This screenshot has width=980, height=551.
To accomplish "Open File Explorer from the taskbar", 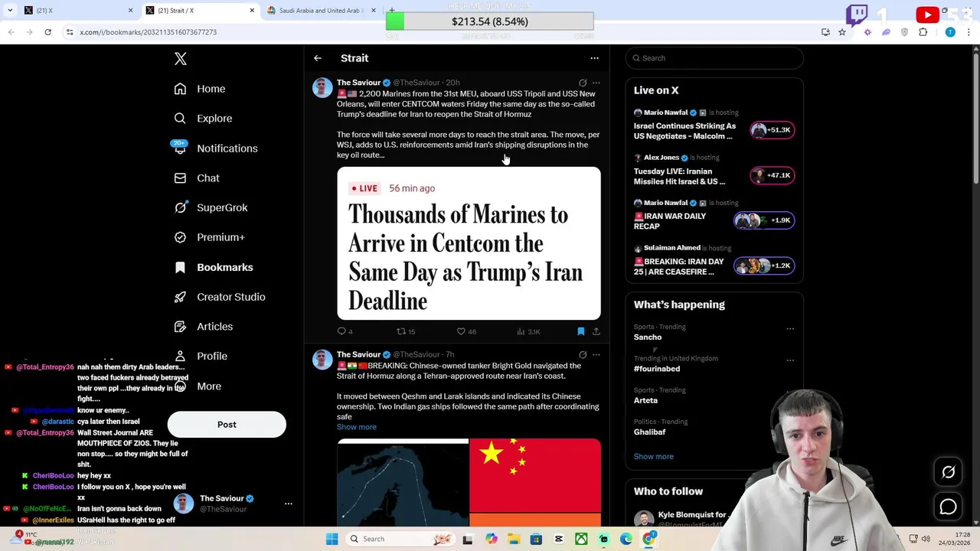I will pyautogui.click(x=514, y=540).
